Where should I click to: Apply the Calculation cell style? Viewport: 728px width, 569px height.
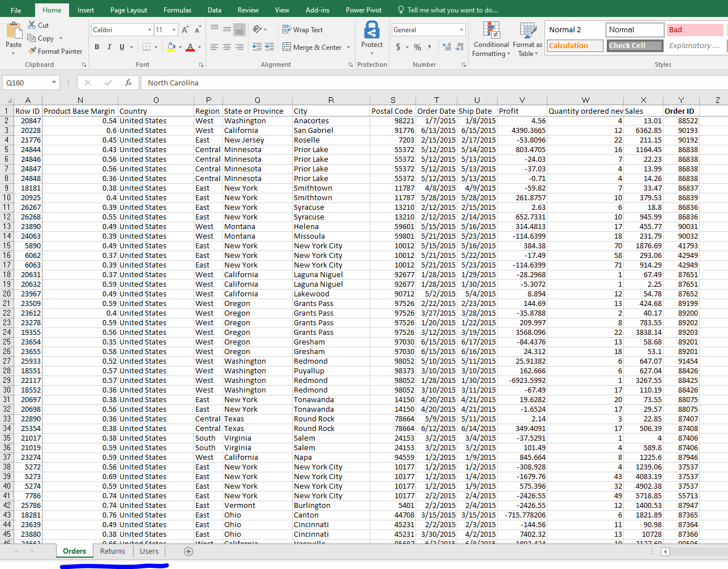pyautogui.click(x=575, y=46)
